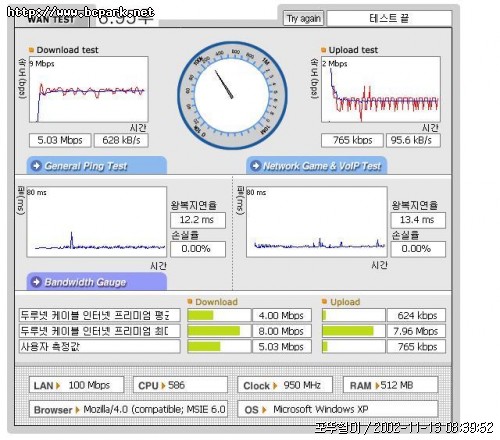The image size is (500, 440).
Task: Click the 5.03 Mbps download result field
Action: 60,140
